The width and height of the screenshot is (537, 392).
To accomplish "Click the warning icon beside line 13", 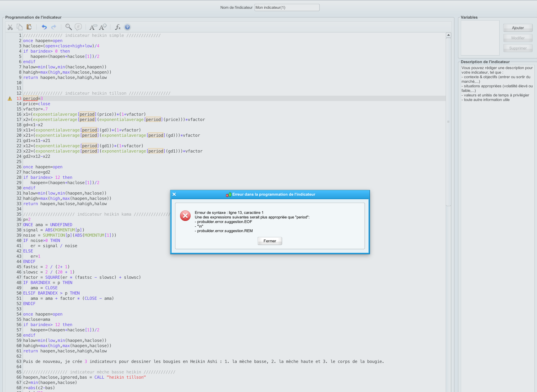I will click(x=10, y=99).
